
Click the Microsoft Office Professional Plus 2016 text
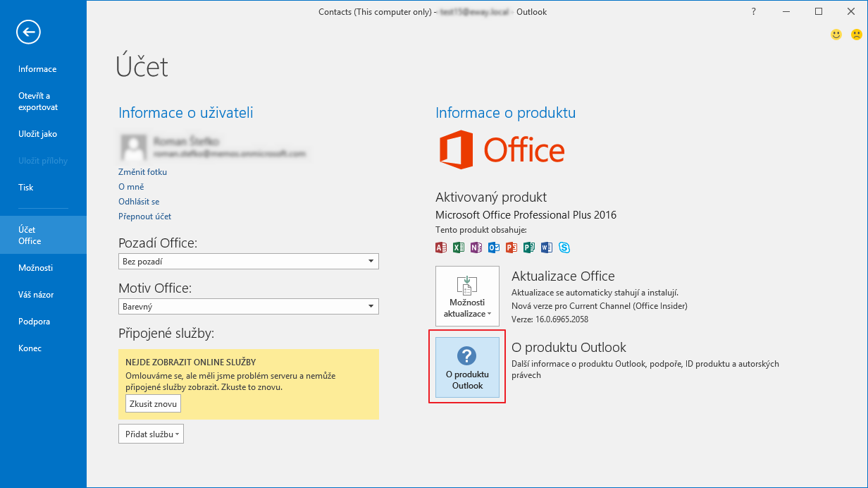click(x=526, y=215)
